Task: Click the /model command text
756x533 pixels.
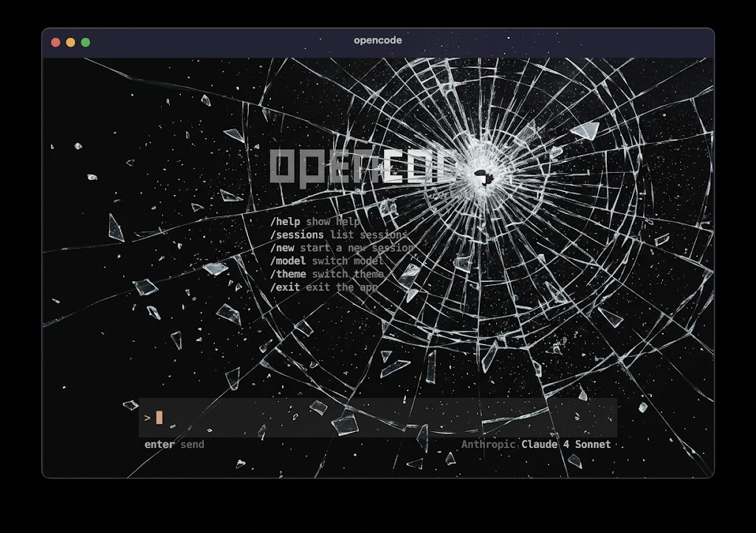Action: (288, 261)
